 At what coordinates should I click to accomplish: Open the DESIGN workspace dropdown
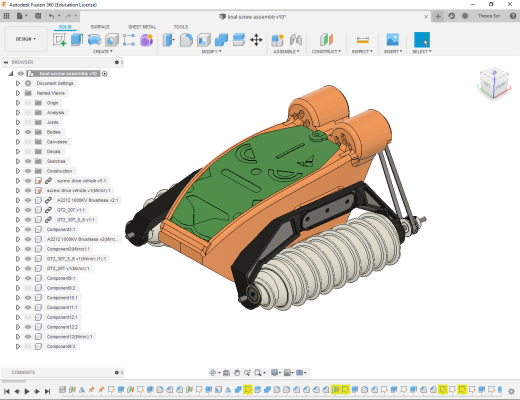(26, 39)
